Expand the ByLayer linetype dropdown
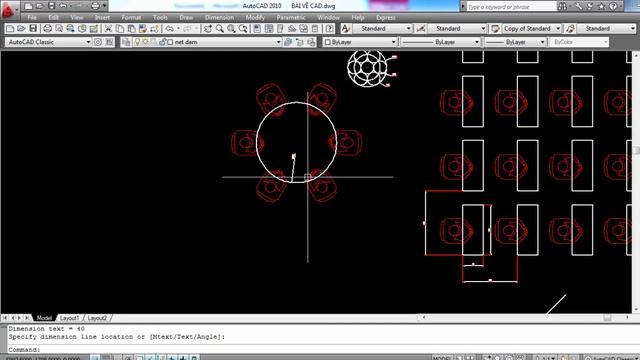640x360 pixels. (477, 42)
